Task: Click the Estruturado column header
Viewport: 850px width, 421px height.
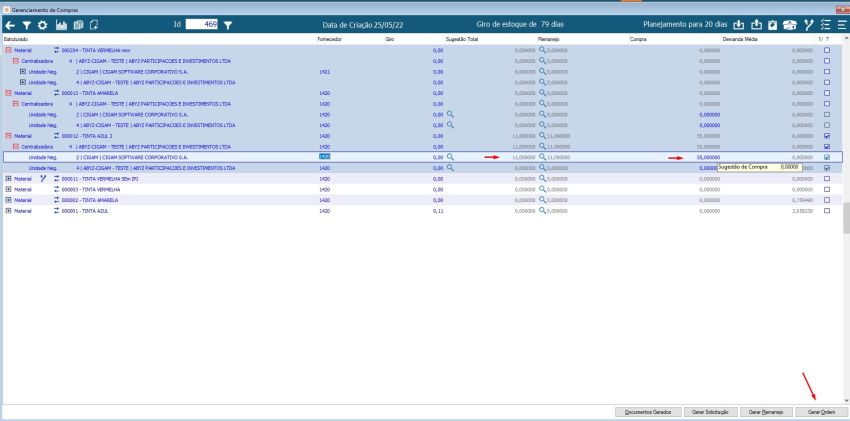Action: [x=16, y=39]
